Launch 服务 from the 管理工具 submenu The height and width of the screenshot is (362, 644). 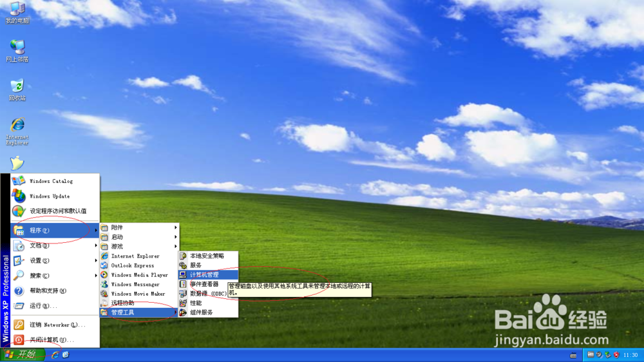pos(208,265)
